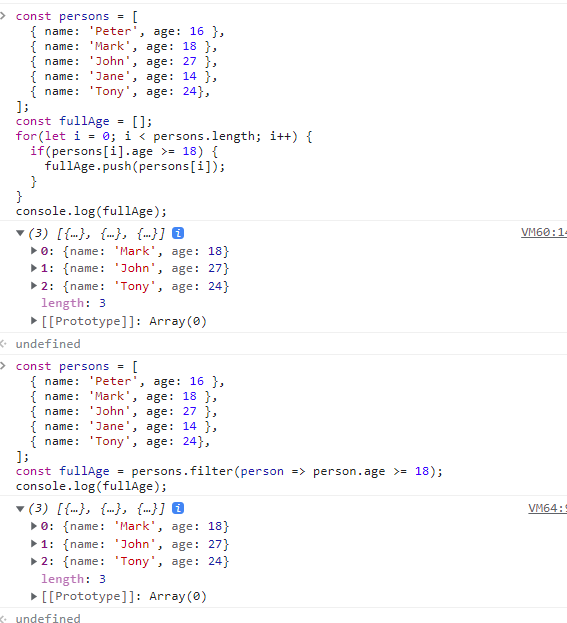This screenshot has height=623, width=567.
Task: Expand the John object in first output
Action: tap(34, 268)
